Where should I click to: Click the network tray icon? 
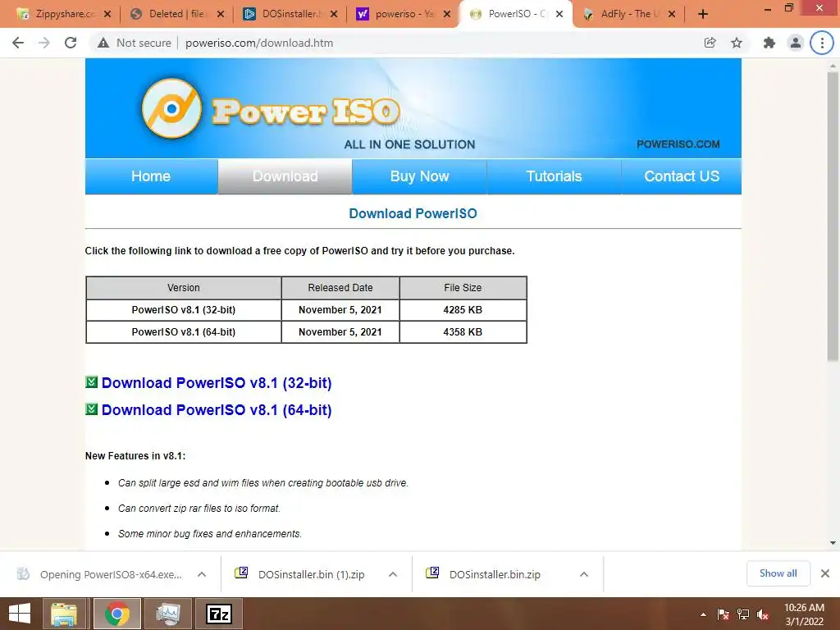pos(743,614)
